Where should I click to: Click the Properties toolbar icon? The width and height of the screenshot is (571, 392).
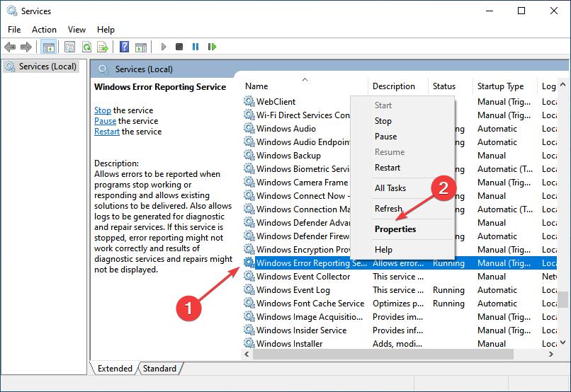(x=69, y=47)
